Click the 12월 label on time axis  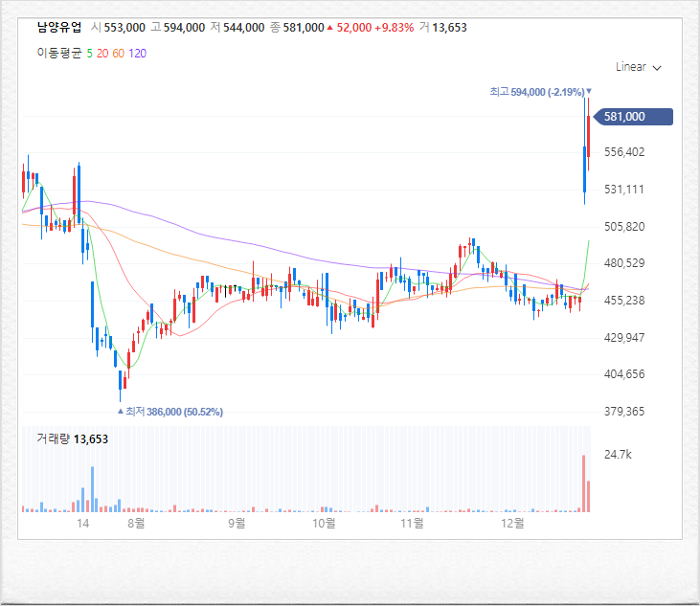coord(513,524)
